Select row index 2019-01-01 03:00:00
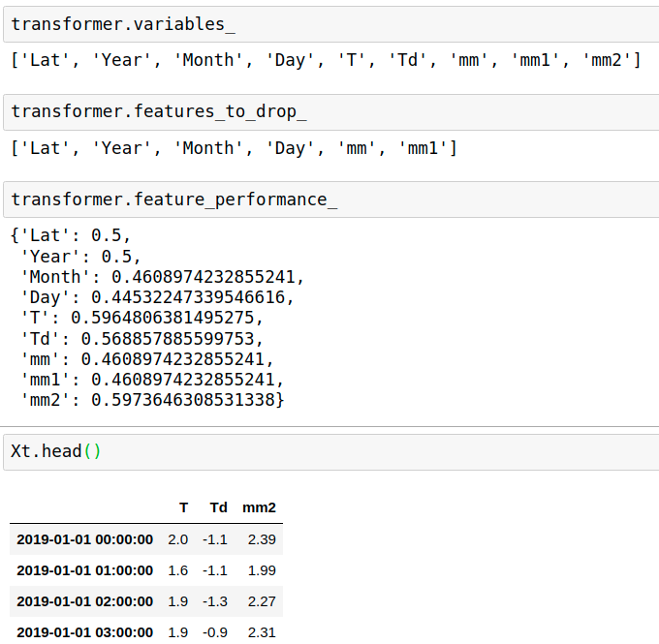The image size is (659, 644). coord(84,632)
